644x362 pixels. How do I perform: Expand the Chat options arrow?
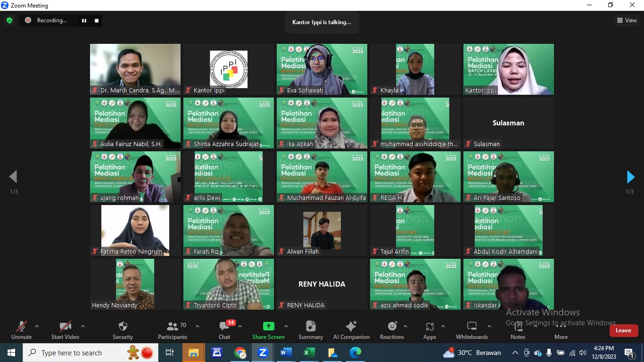click(239, 326)
